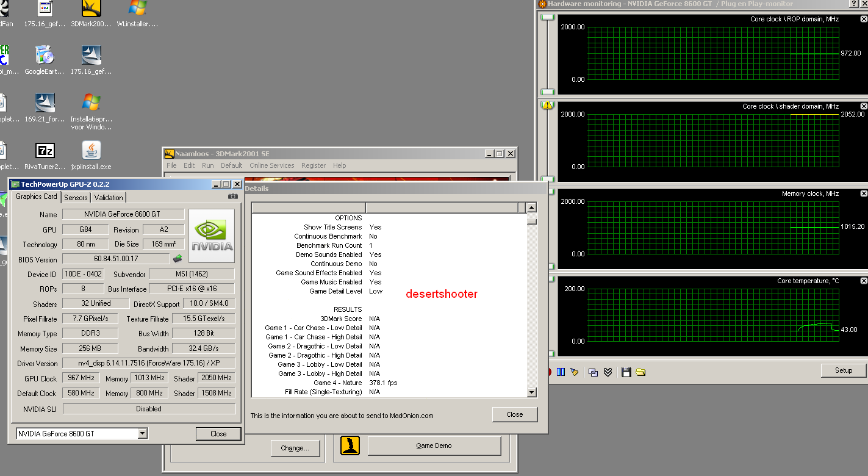This screenshot has height=476, width=868.
Task: Open the Register menu in 3DMark2001 SE
Action: click(314, 165)
